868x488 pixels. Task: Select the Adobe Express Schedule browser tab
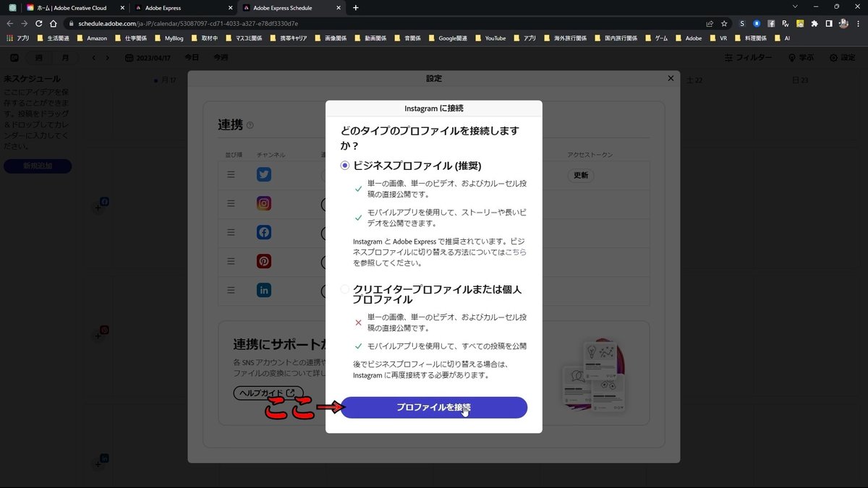pyautogui.click(x=292, y=7)
